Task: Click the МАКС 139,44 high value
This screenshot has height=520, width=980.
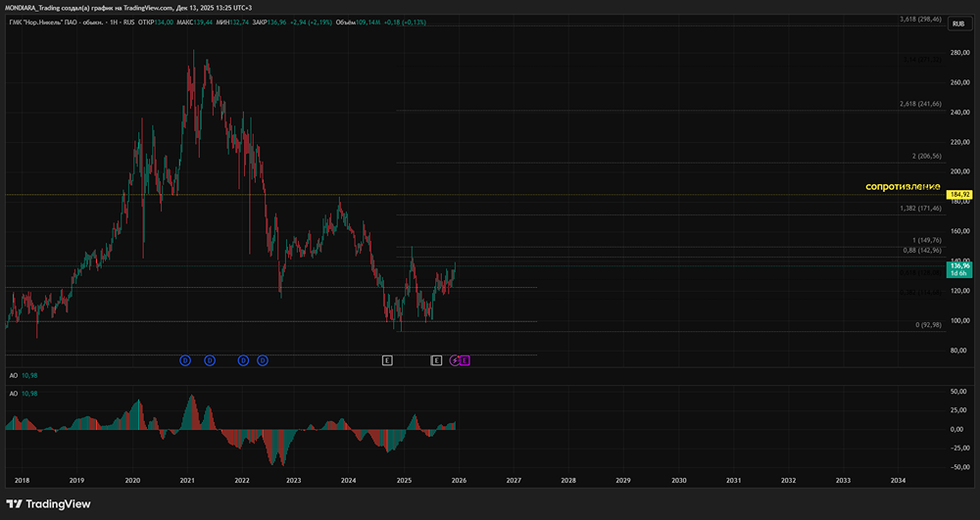Action: [195, 23]
